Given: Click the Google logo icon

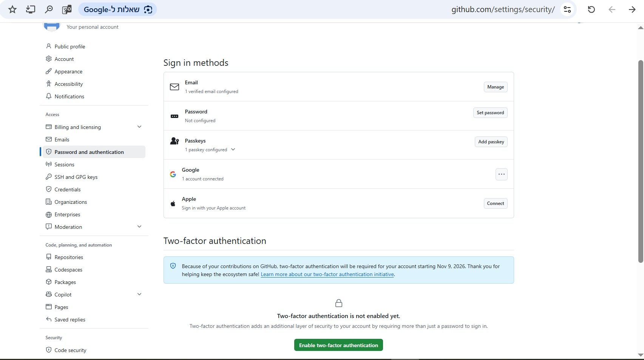Looking at the screenshot, I should (173, 174).
